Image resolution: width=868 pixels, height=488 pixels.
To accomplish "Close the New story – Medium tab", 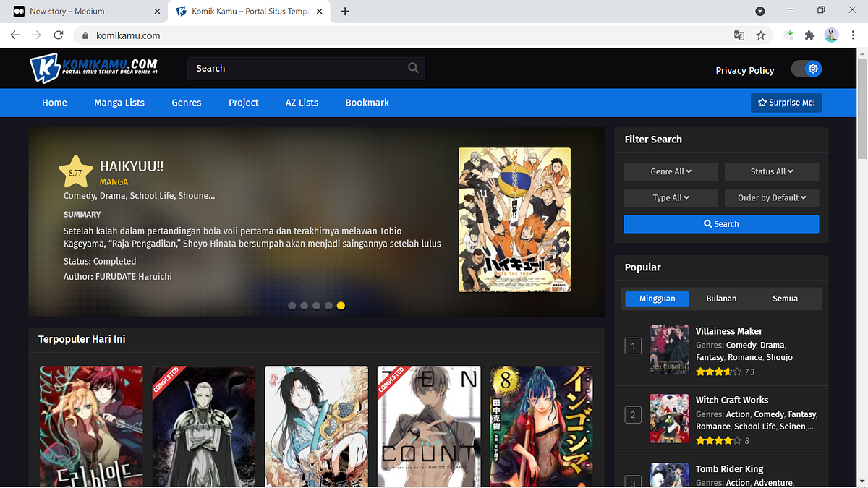I will 157,11.
